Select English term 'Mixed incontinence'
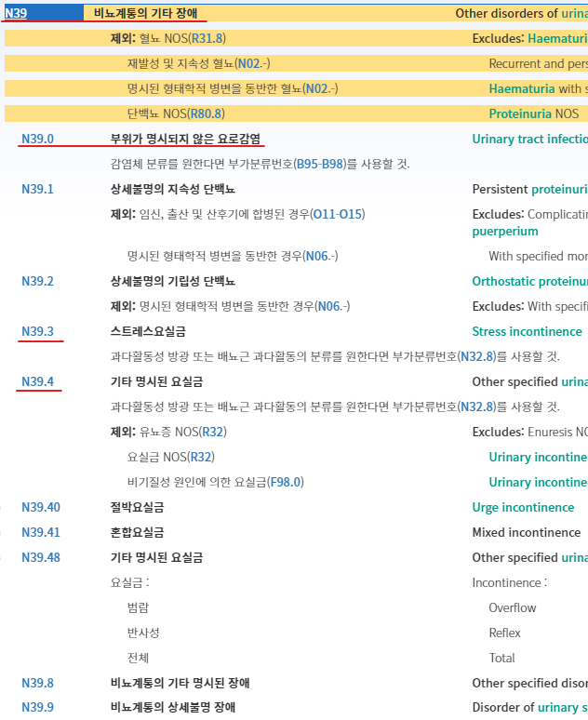Viewport: 588px width, 720px height. pyautogui.click(x=527, y=533)
